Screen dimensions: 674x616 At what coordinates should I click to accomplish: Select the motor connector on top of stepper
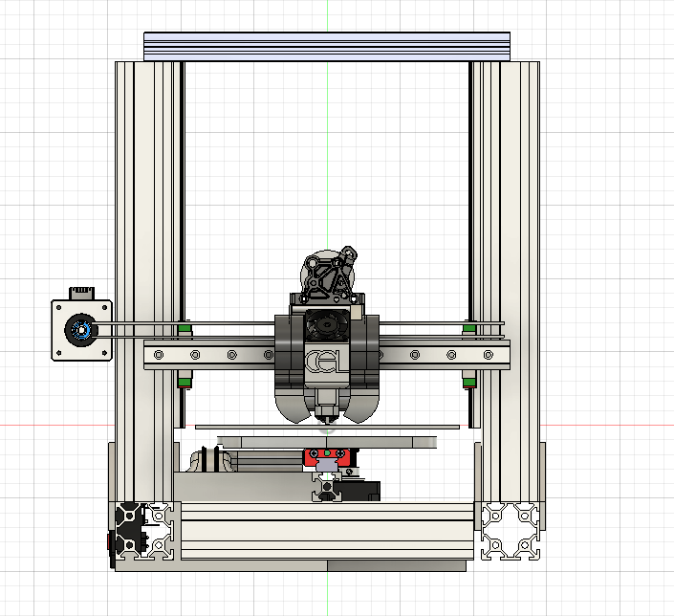(x=81, y=290)
